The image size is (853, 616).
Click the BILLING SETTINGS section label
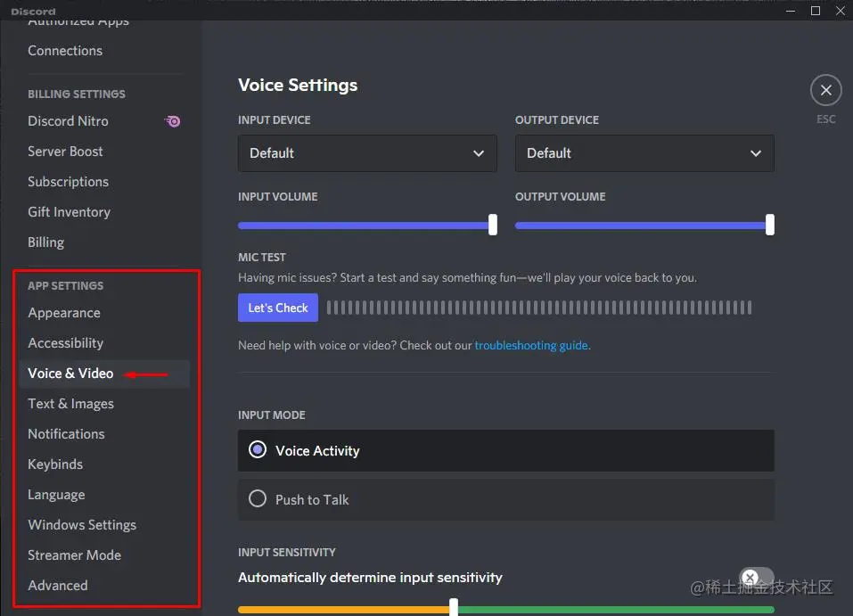(x=77, y=94)
